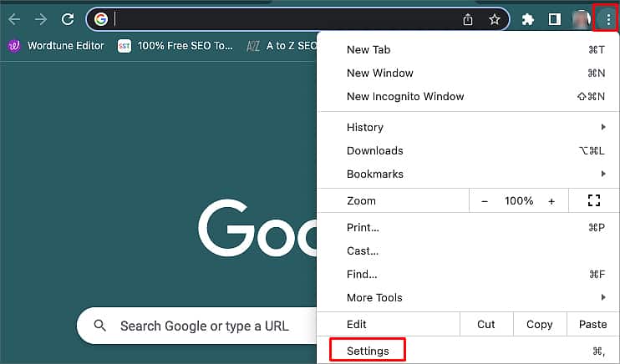Reload the current page
Screen dimensions: 620x364
click(x=68, y=19)
